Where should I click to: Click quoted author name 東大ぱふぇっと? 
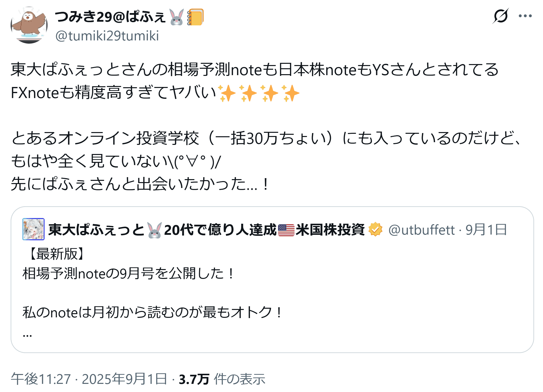[96, 230]
